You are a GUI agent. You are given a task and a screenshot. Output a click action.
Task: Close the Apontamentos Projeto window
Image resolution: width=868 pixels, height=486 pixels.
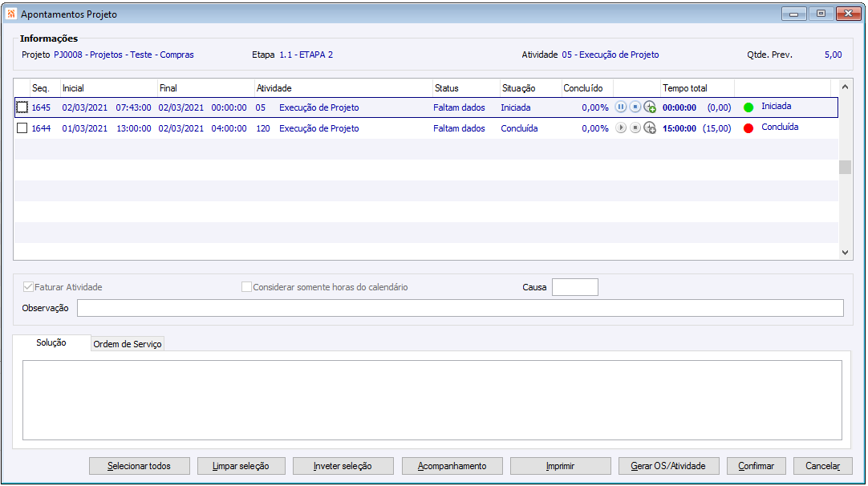(848, 14)
